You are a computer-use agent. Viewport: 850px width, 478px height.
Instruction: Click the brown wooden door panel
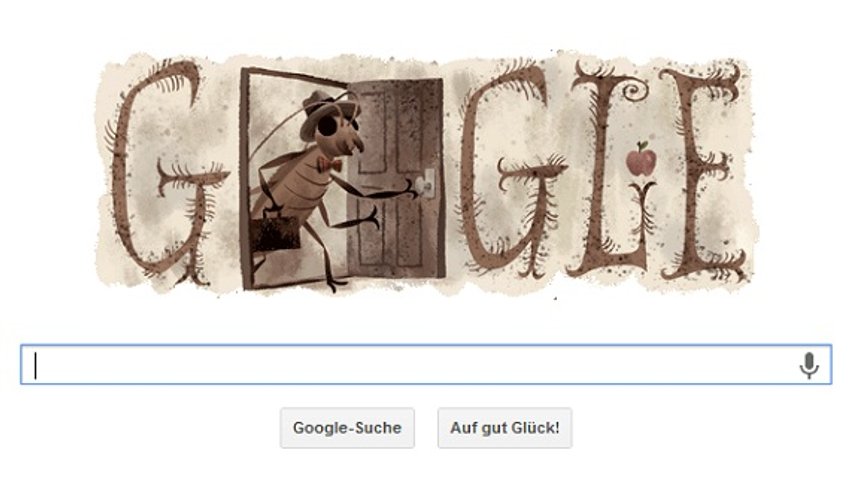coord(395,179)
